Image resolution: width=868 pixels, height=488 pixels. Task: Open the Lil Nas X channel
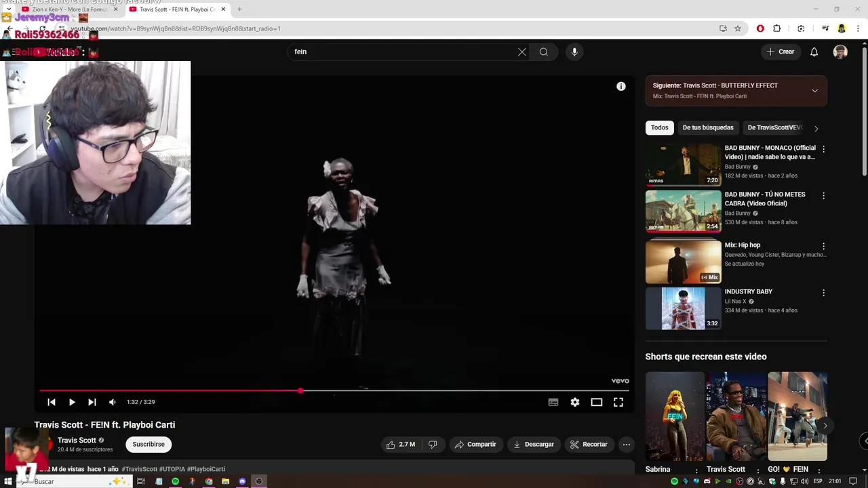pos(735,301)
